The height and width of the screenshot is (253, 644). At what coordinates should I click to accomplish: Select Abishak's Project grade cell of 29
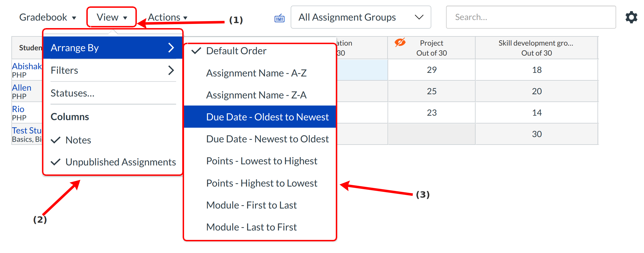coord(431,70)
